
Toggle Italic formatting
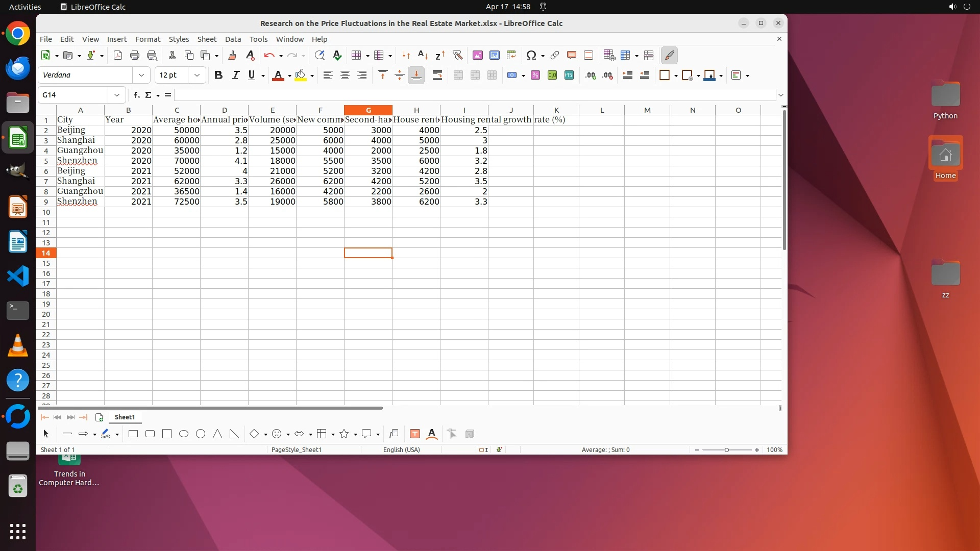click(x=235, y=76)
